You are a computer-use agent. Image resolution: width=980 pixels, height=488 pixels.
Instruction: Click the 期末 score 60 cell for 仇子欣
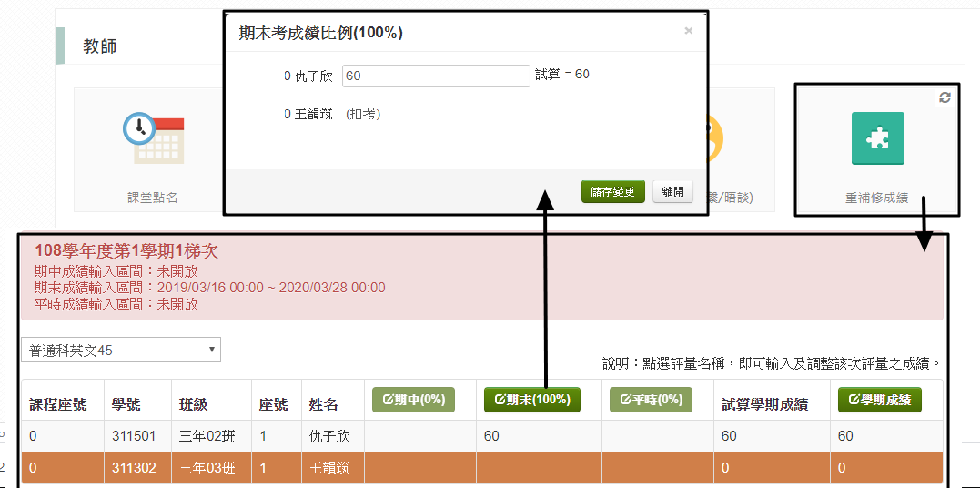click(x=539, y=436)
